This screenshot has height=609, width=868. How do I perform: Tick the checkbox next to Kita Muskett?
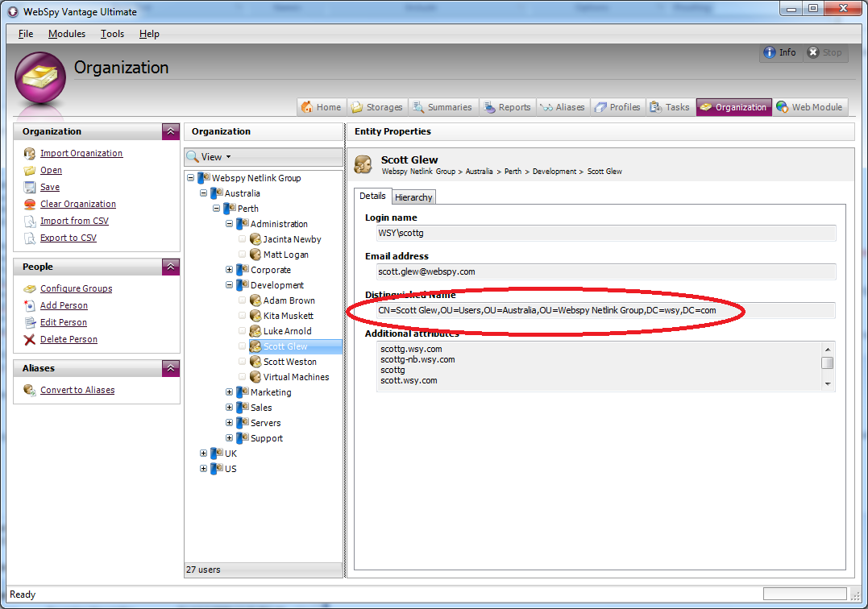(242, 315)
